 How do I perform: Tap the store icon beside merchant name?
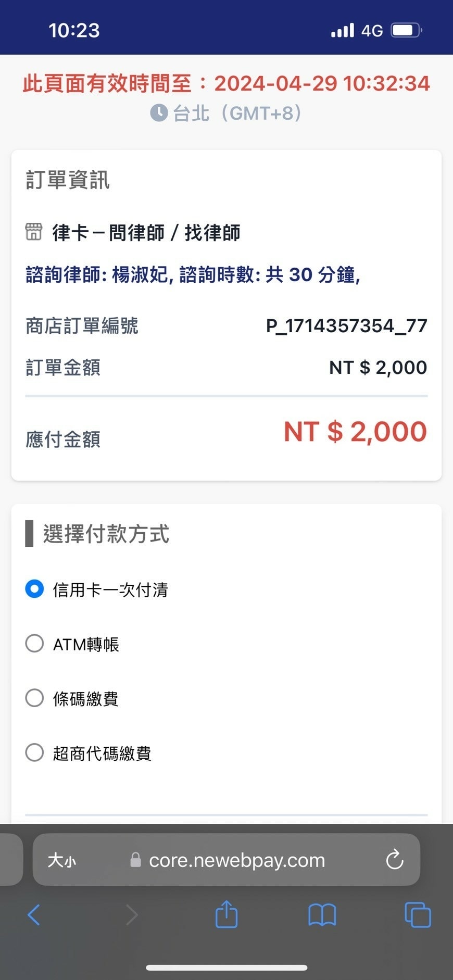(34, 232)
